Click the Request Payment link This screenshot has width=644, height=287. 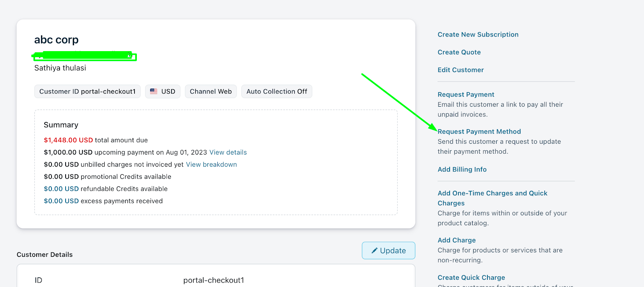point(466,95)
